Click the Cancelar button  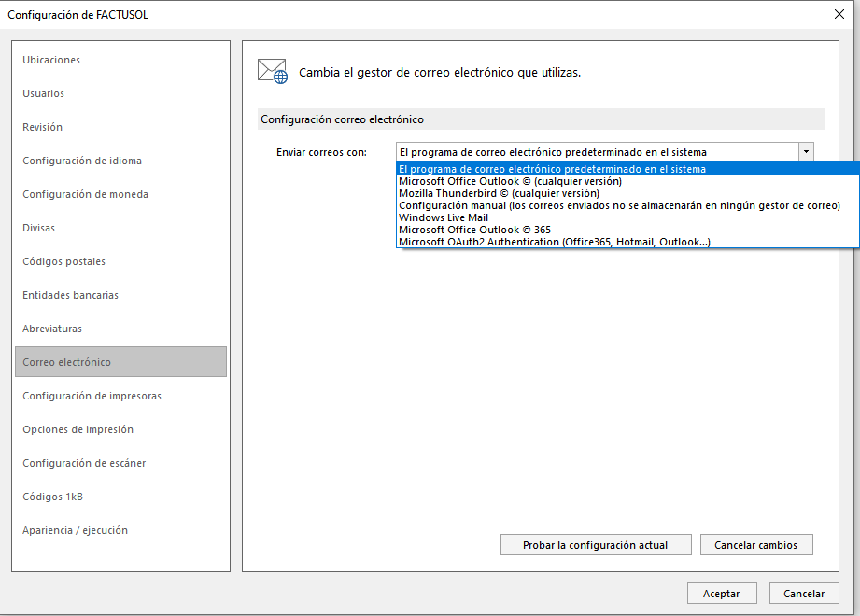click(x=804, y=593)
